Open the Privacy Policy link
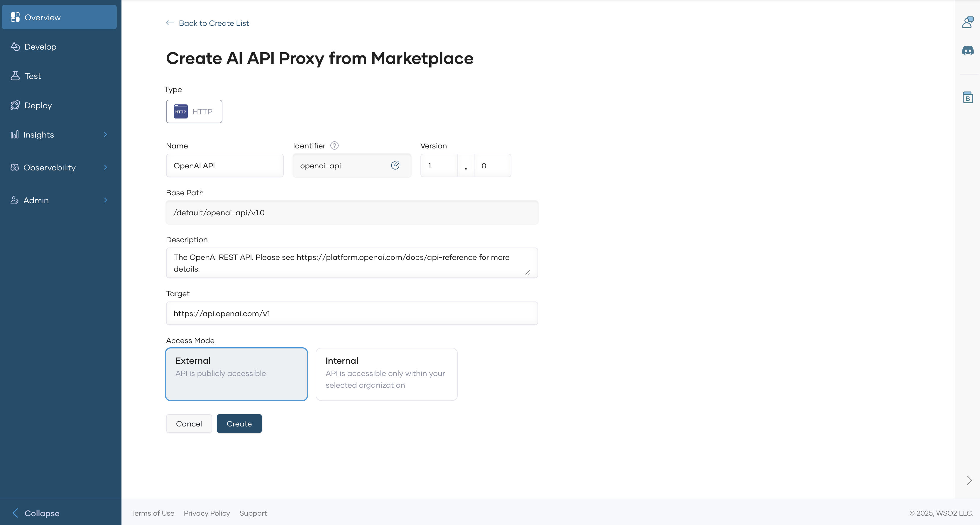The width and height of the screenshot is (980, 525). click(207, 513)
